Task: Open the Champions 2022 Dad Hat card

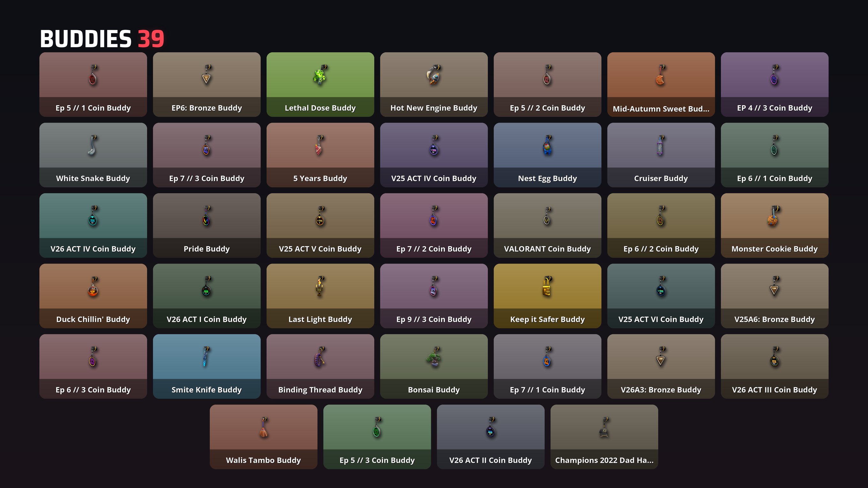Action: click(604, 437)
